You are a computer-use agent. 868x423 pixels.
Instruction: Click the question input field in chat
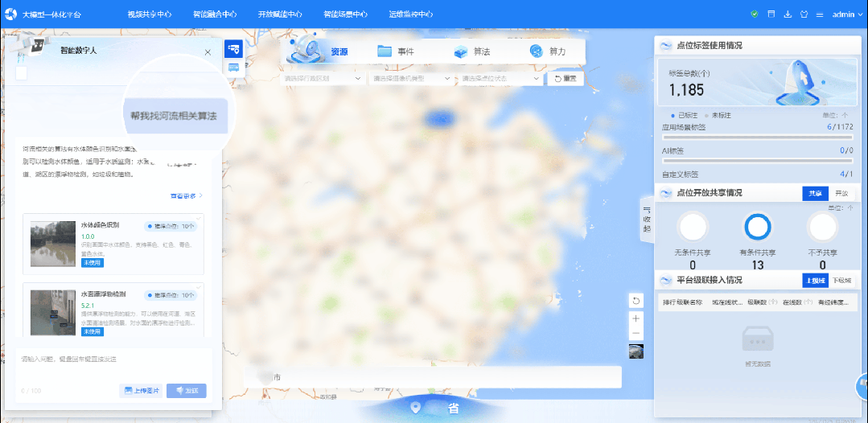[113, 359]
